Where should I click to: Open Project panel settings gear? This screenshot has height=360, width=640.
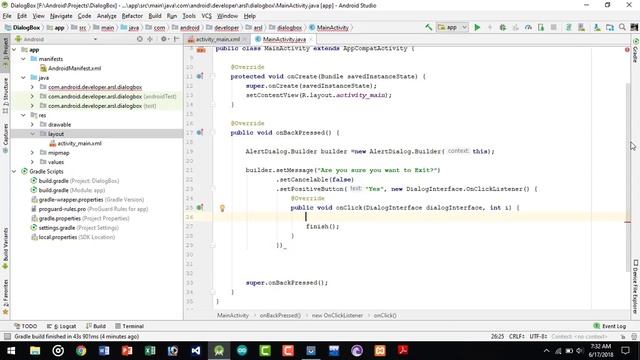[164, 39]
